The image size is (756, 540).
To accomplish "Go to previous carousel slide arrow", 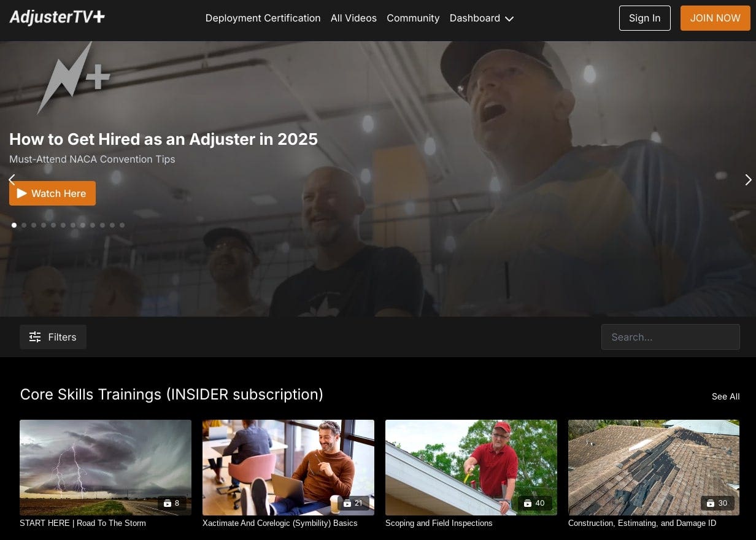I will click(12, 180).
